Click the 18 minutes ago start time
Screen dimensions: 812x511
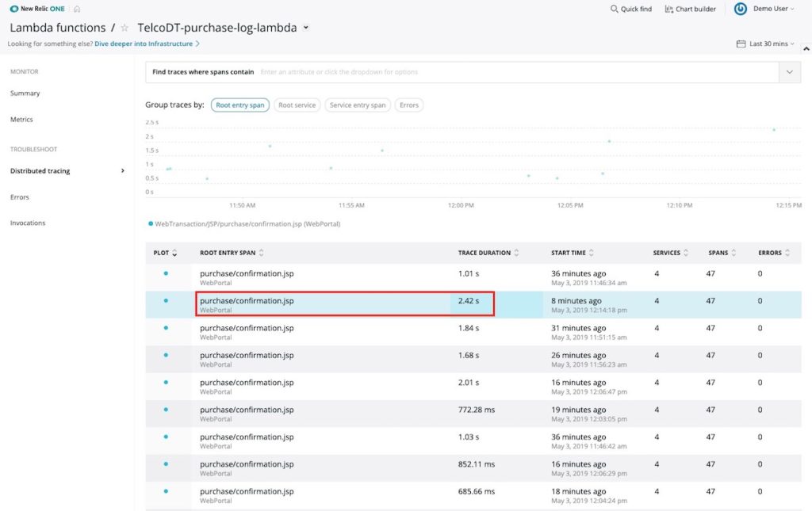(578, 491)
